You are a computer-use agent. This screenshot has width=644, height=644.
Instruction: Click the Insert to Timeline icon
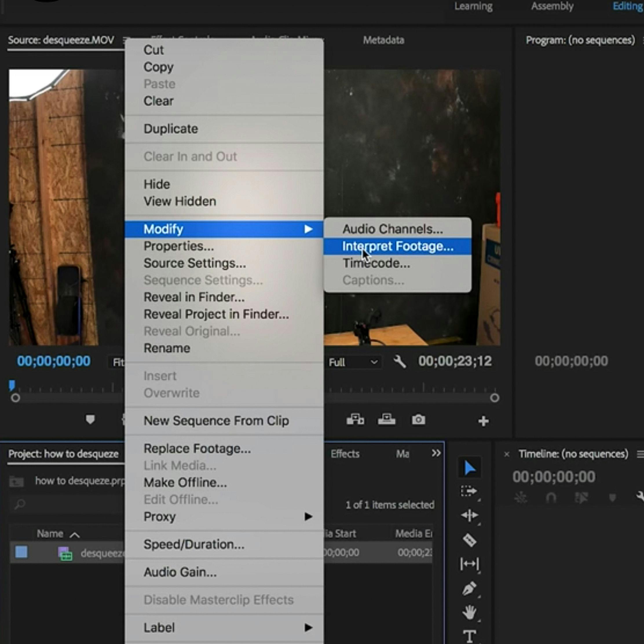tap(354, 419)
